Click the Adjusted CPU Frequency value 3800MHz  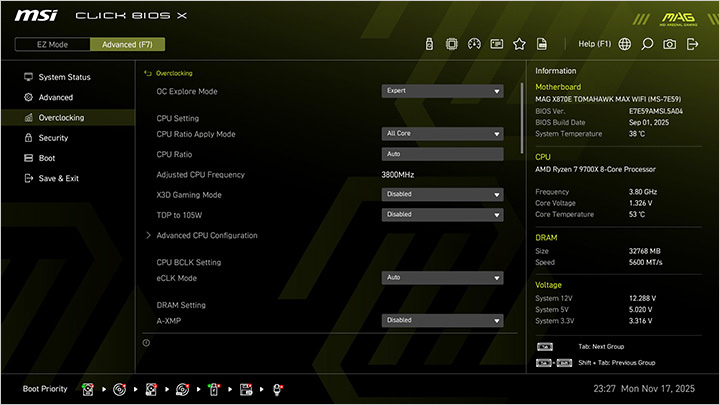(x=398, y=174)
